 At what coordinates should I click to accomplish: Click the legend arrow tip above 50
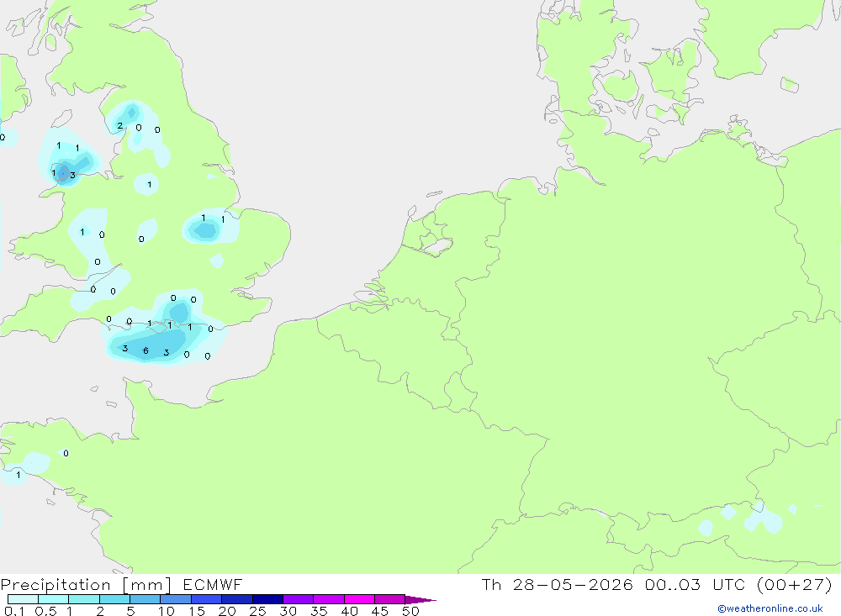pyautogui.click(x=421, y=599)
